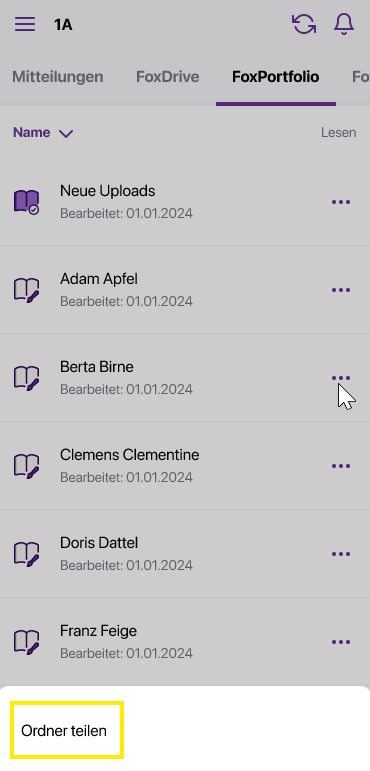Open more options for Neue Uploads
This screenshot has width=370, height=771.
(x=341, y=202)
